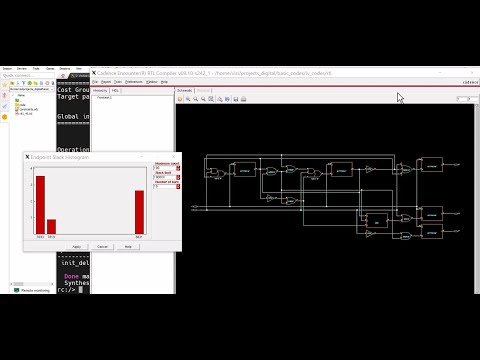Select the top design entry in Hierarchy panel

(x=104, y=97)
